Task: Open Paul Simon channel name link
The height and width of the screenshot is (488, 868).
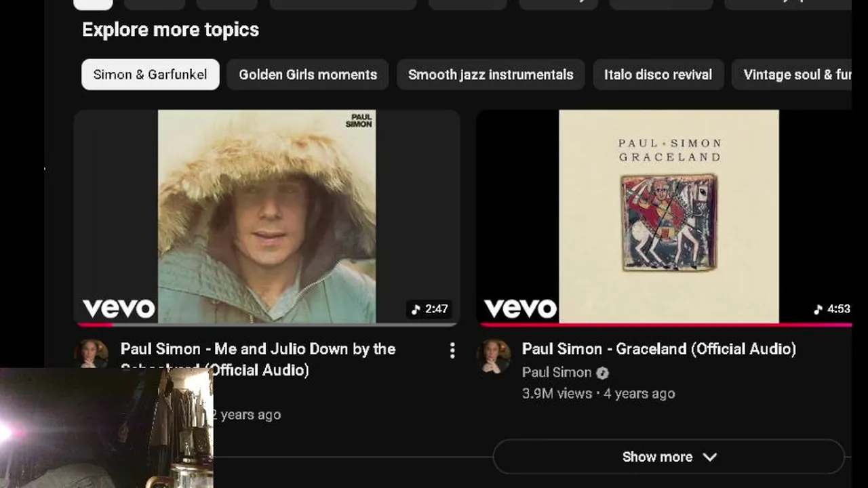Action: click(557, 372)
